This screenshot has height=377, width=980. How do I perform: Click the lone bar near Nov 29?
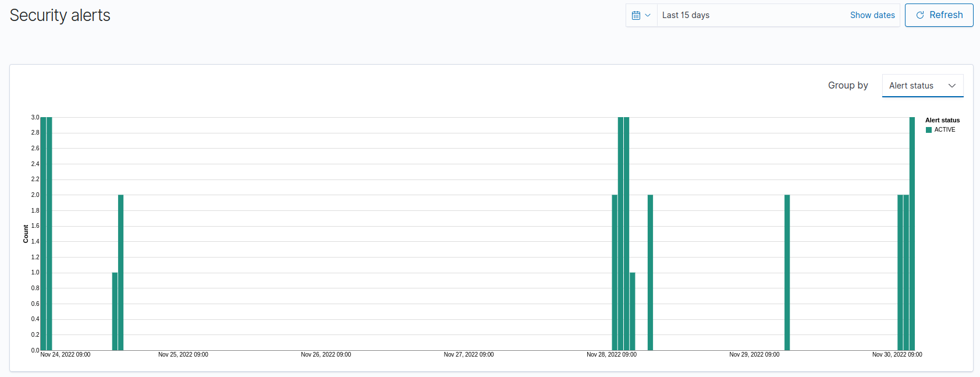[x=787, y=273]
